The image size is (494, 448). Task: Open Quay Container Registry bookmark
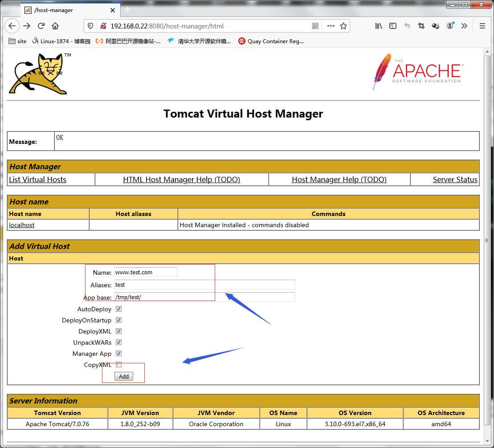point(271,41)
